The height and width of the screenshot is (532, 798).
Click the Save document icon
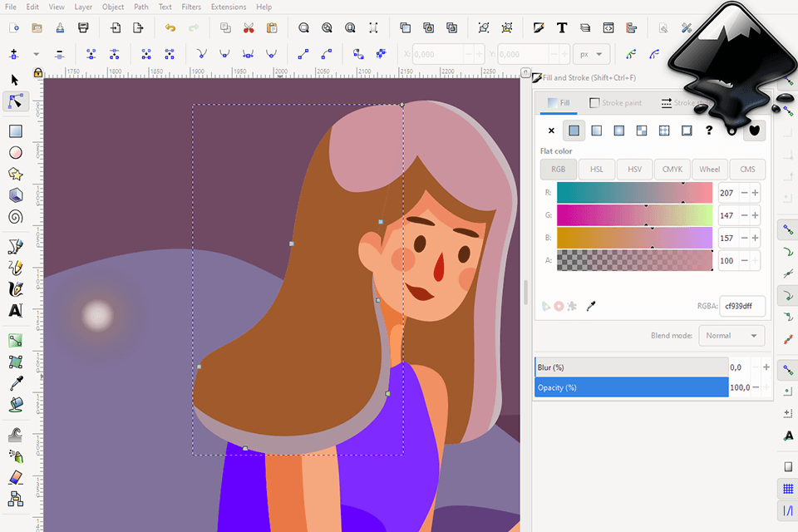click(60, 28)
